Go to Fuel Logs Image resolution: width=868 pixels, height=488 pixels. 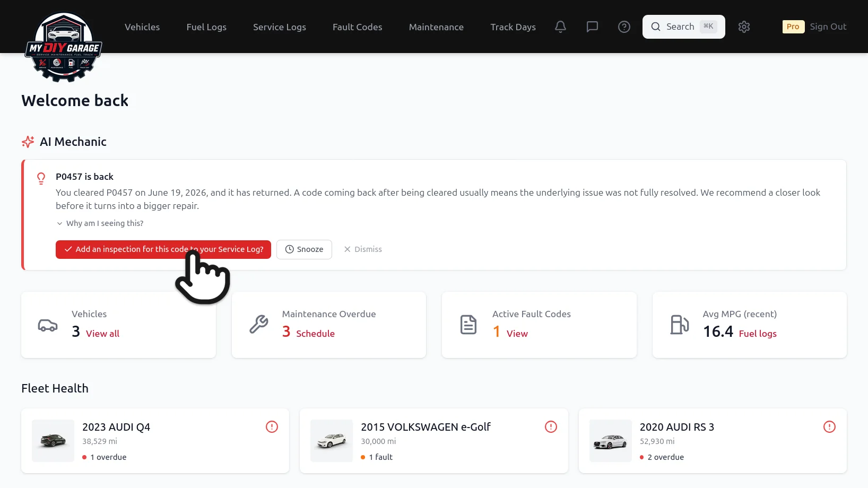click(206, 27)
